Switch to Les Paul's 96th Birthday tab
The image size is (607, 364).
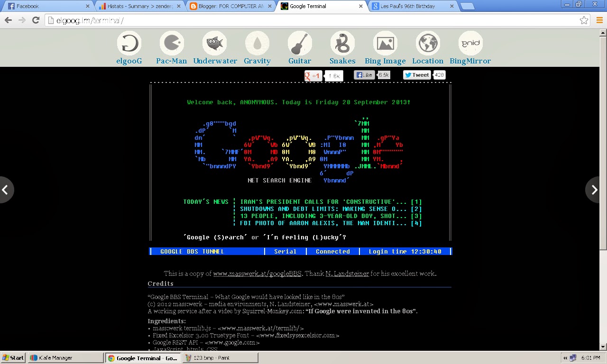pos(413,7)
